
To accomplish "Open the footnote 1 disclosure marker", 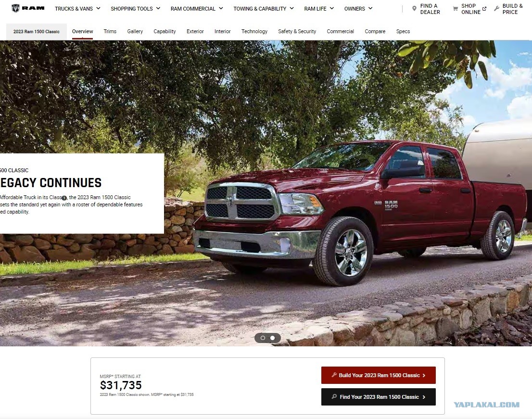I will coord(64,198).
